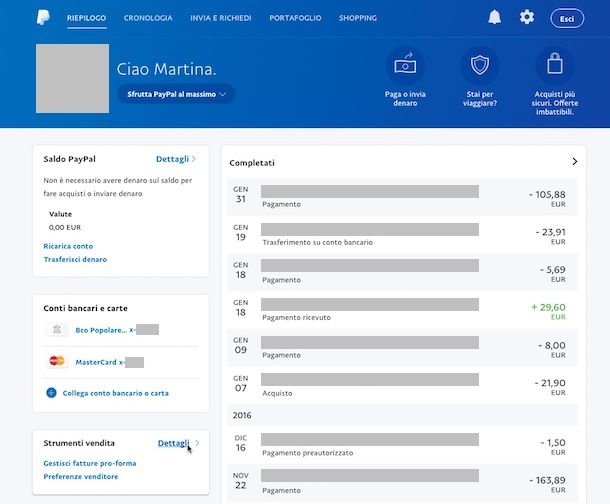Click the Saldo PayPal heading
Screen dimensions: 610x504
(70, 159)
